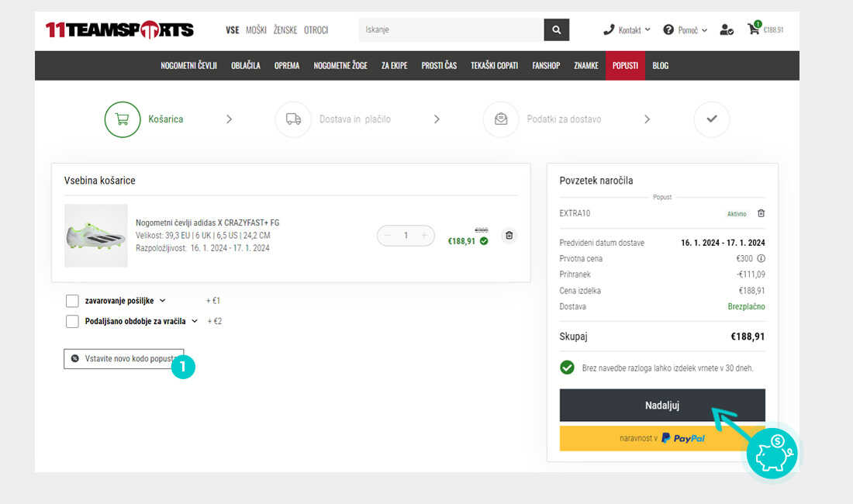
Task: Click the Aktivno status label
Action: pos(737,214)
